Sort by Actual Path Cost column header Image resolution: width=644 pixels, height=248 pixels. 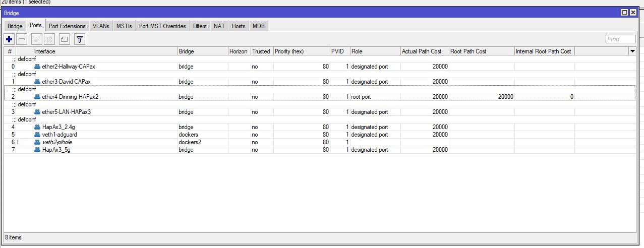tap(425, 51)
